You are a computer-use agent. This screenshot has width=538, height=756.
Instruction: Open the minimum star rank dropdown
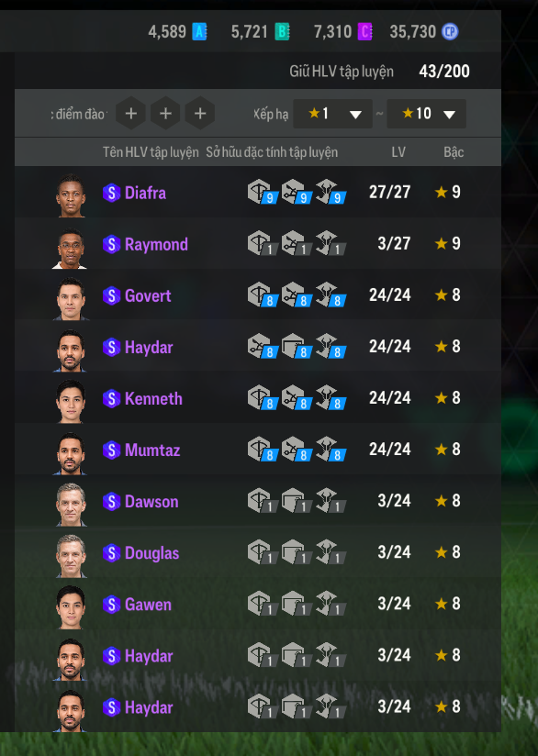[x=332, y=114]
